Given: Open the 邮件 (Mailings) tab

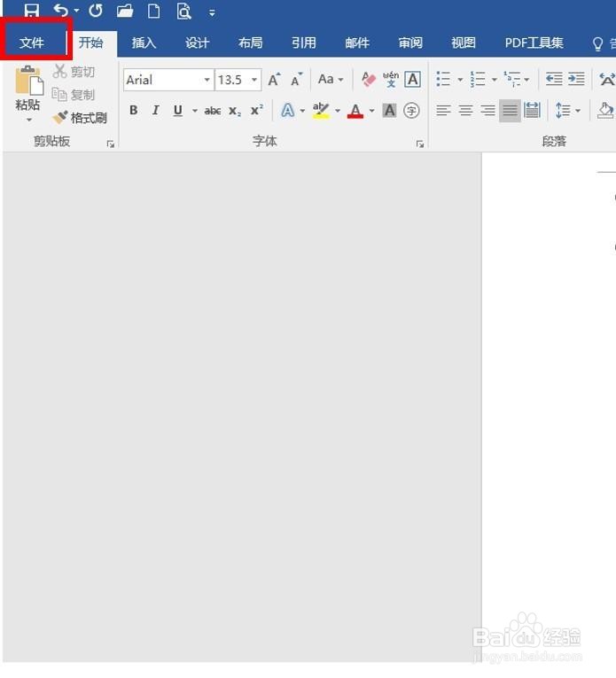Looking at the screenshot, I should click(x=357, y=43).
